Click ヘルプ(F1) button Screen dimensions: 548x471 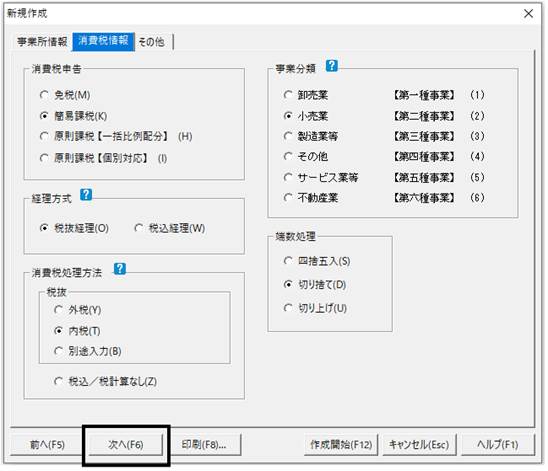tap(498, 444)
